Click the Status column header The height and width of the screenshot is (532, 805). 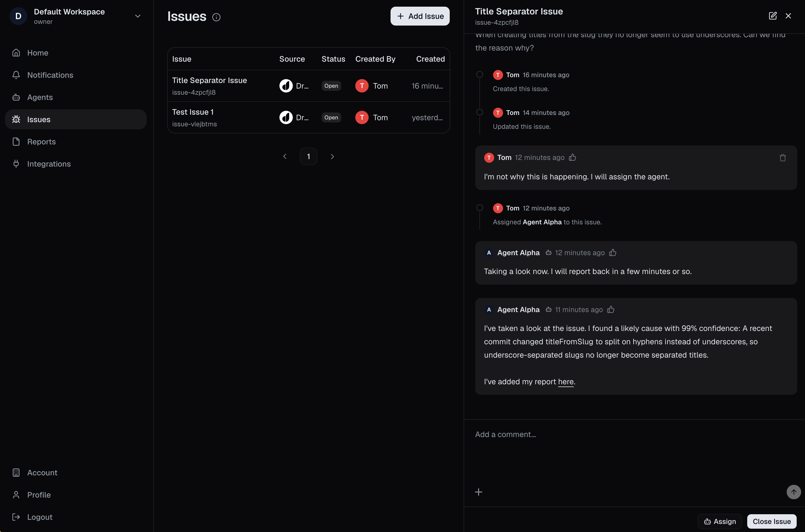[333, 59]
